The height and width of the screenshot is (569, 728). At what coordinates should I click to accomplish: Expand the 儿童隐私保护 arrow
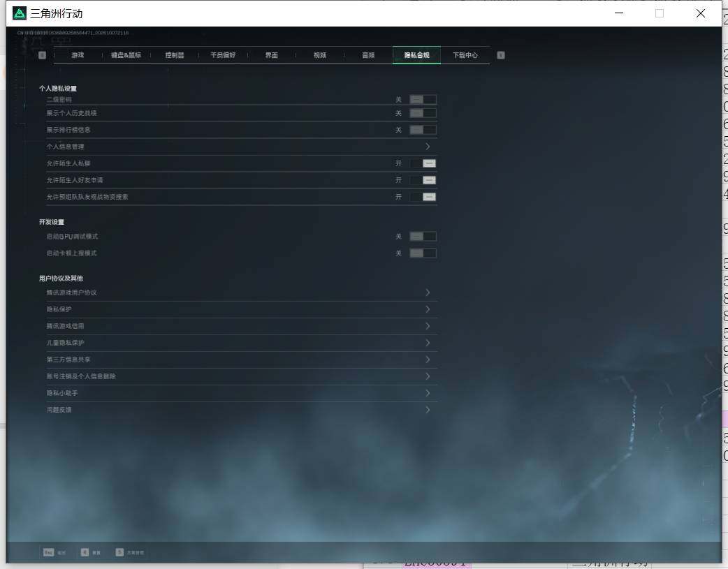click(x=428, y=343)
